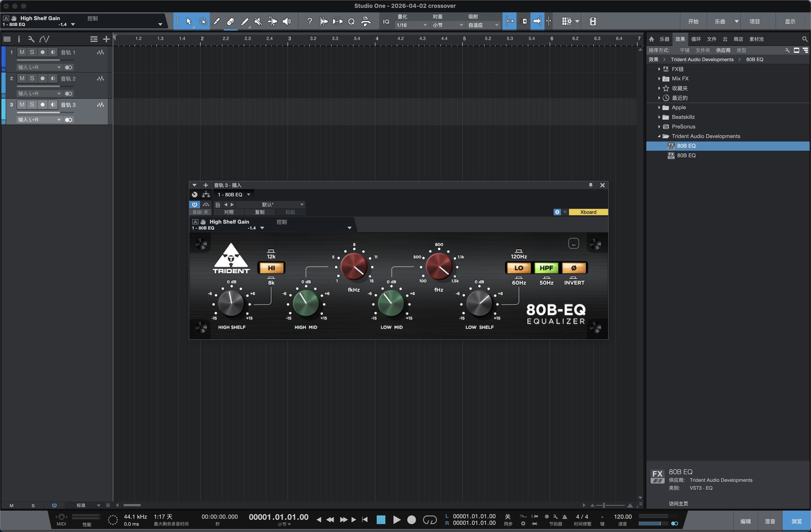Open the 1 - 80B EQ insert selector dropdown

pos(234,195)
